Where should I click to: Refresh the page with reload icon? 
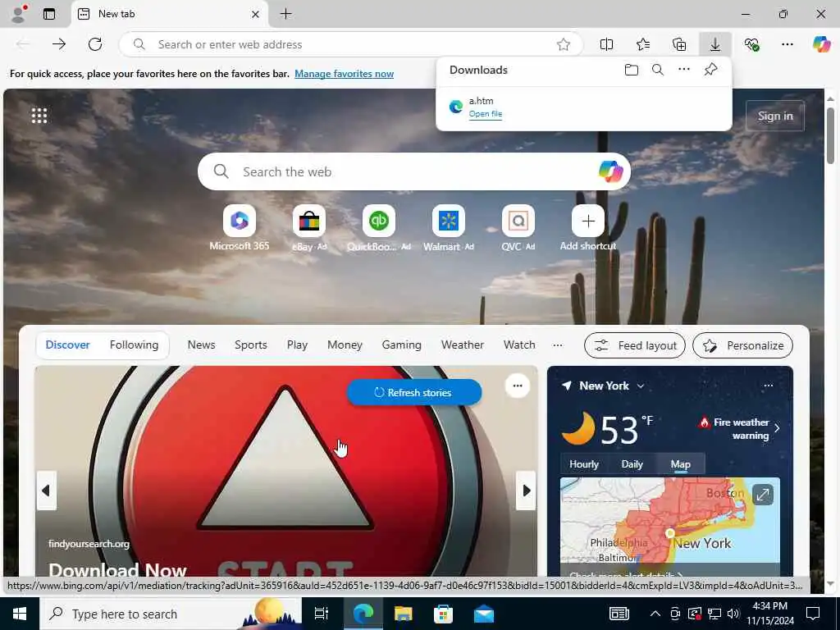point(95,44)
